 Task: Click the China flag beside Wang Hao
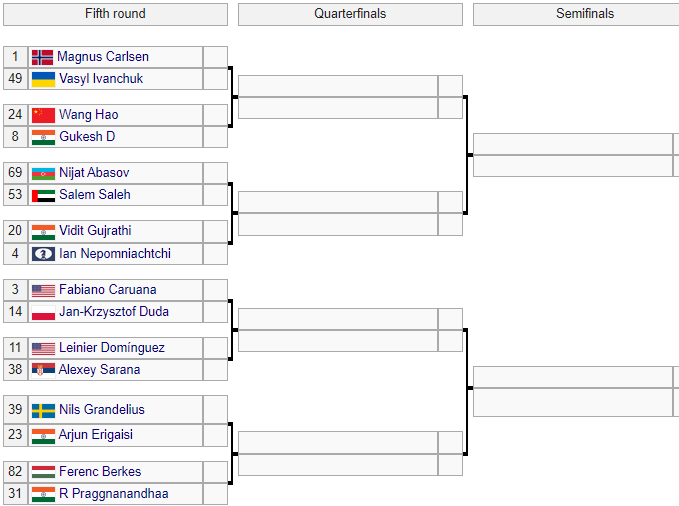click(43, 115)
